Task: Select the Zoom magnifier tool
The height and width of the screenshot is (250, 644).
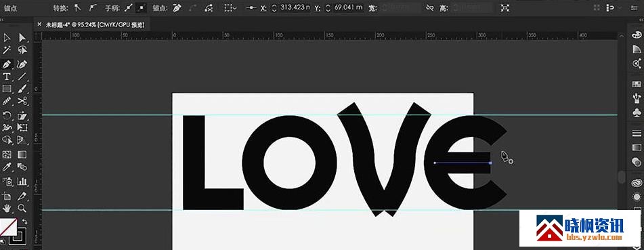Action: point(22,208)
